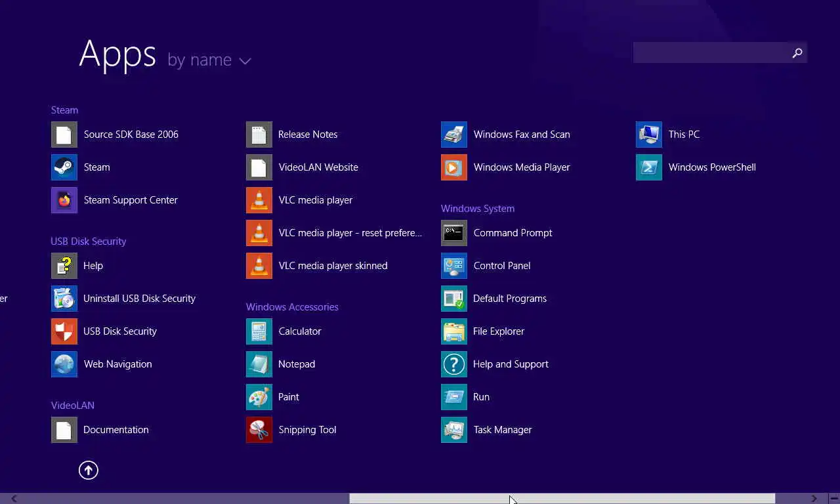Open the Snipping Tool scissors icon
840x504 pixels.
click(x=259, y=430)
